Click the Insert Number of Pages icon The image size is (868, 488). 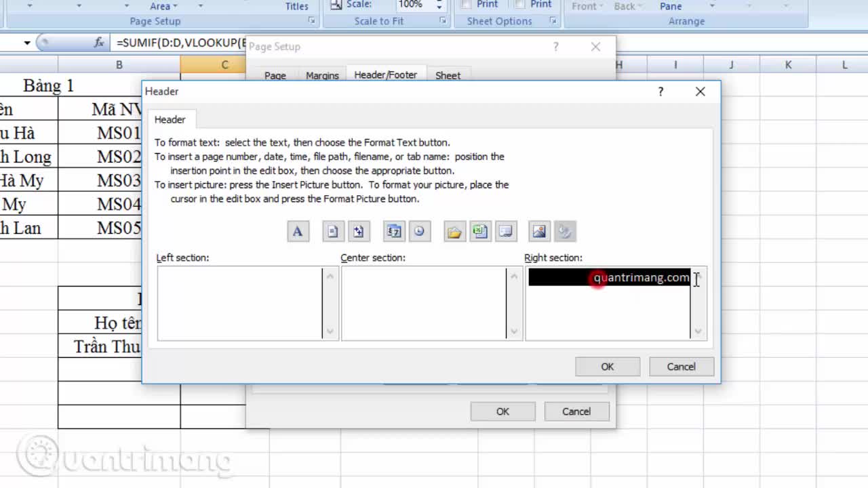point(359,232)
